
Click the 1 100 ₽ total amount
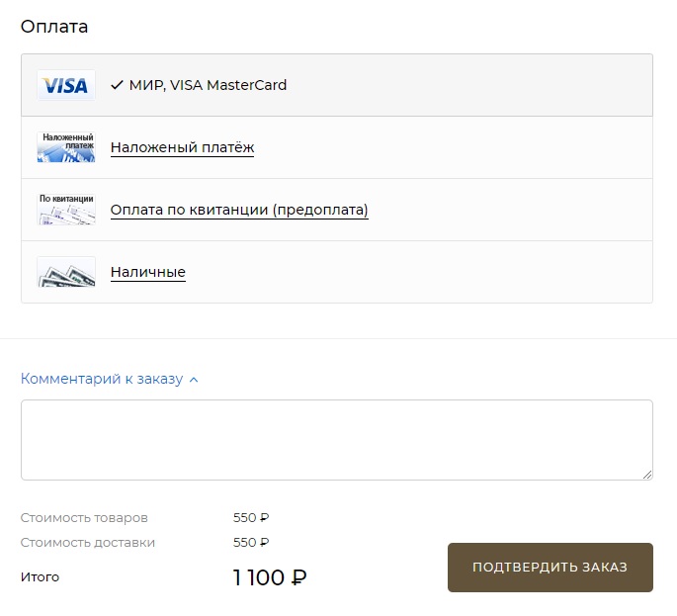pyautogui.click(x=270, y=577)
